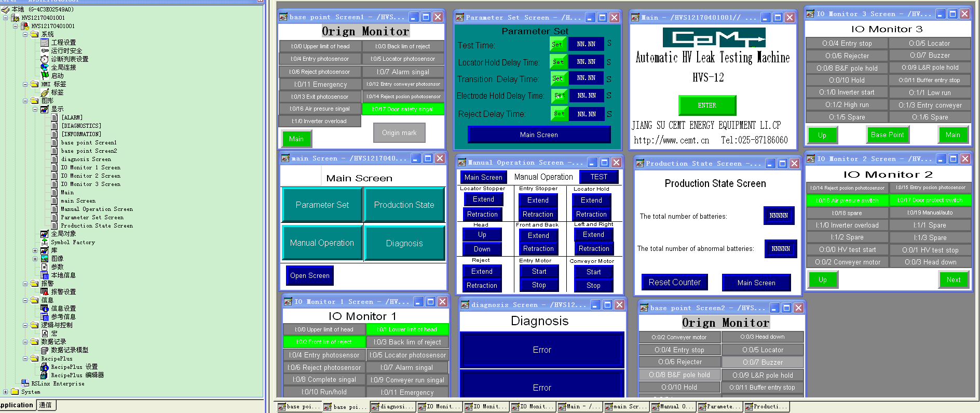This screenshot has height=413, width=980.
Task: Toggle Entry Motor Start button
Action: 539,272
